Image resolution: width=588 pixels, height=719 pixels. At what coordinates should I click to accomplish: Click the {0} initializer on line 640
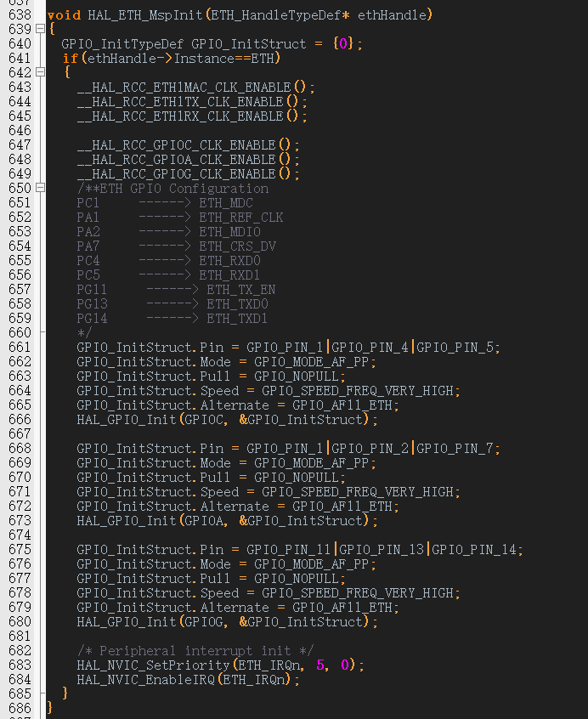point(343,43)
